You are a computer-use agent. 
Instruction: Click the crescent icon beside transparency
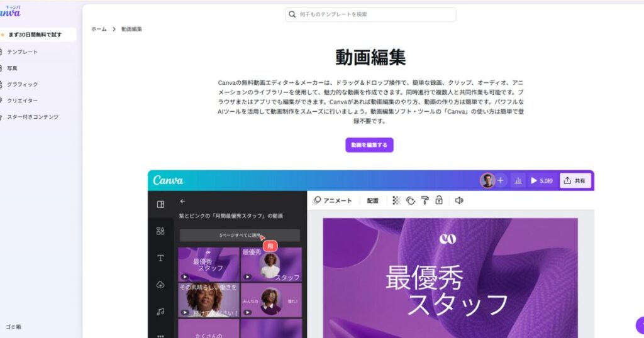[411, 200]
